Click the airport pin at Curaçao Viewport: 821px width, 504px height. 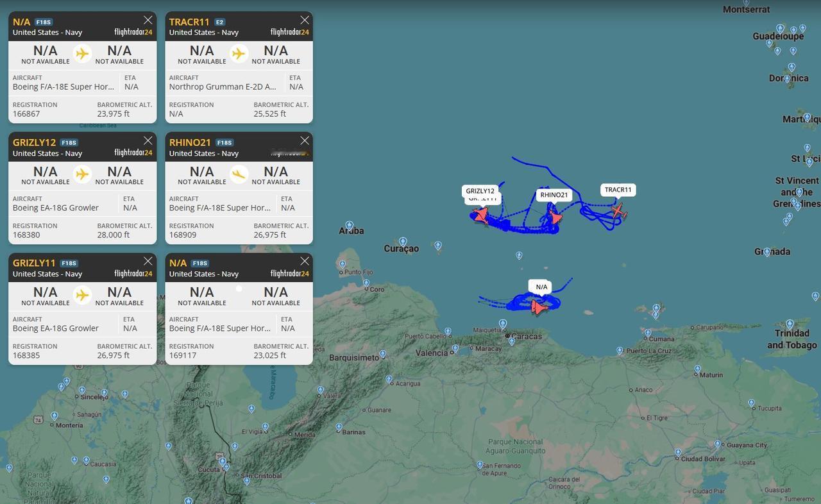coord(403,242)
